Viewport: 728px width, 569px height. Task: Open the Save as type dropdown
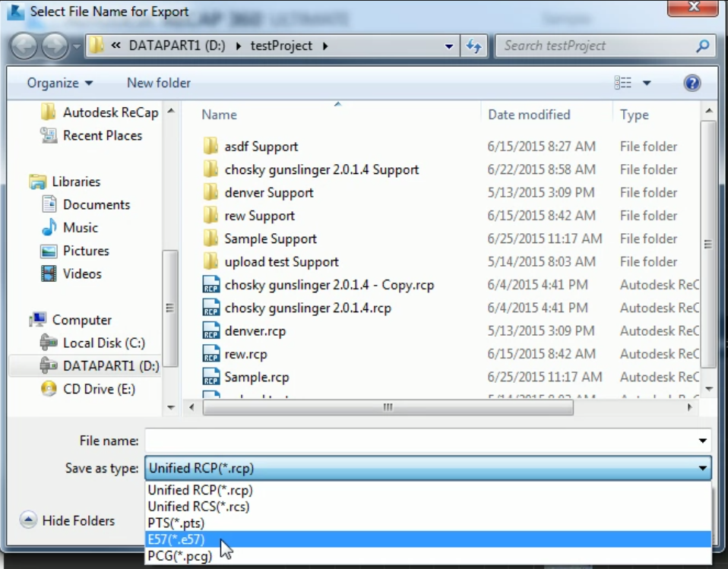click(x=701, y=468)
